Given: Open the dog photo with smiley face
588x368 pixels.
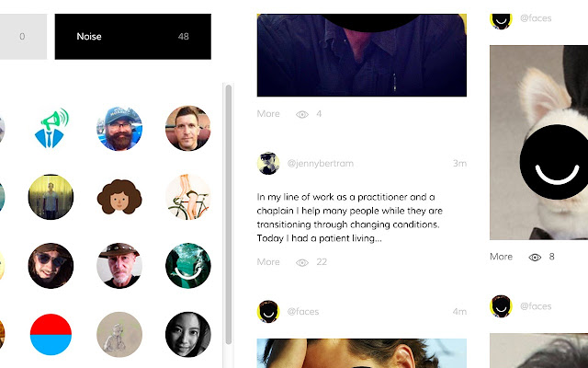Looking at the screenshot, I should tap(539, 143).
